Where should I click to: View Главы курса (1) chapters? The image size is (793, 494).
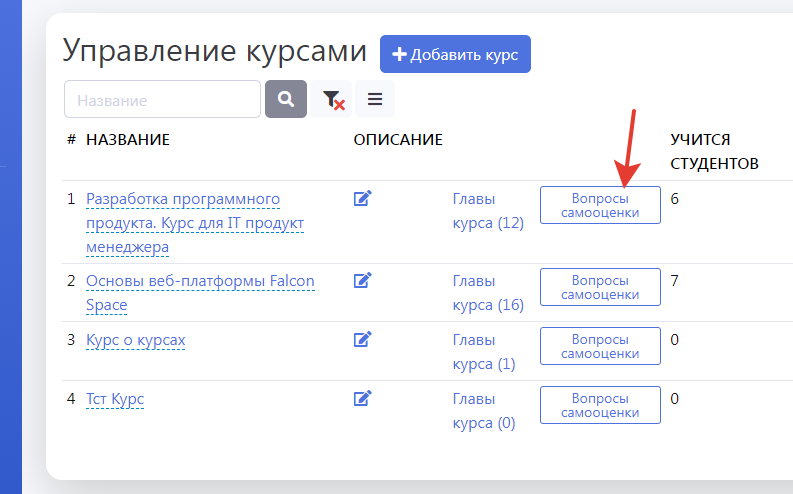click(484, 351)
